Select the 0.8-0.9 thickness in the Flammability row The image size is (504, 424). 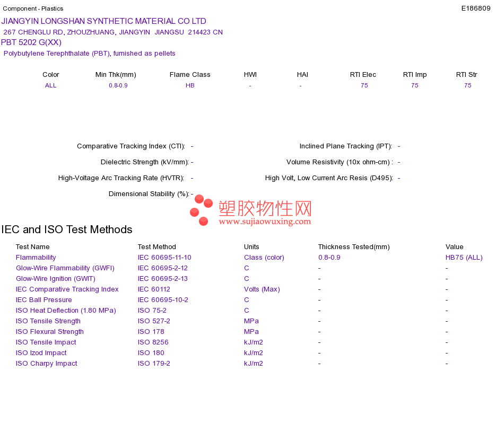329,257
